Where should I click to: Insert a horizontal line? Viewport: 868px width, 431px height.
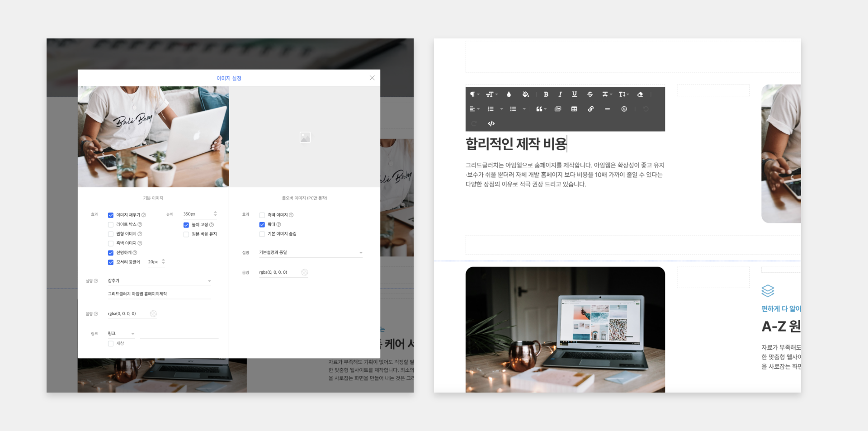point(607,109)
